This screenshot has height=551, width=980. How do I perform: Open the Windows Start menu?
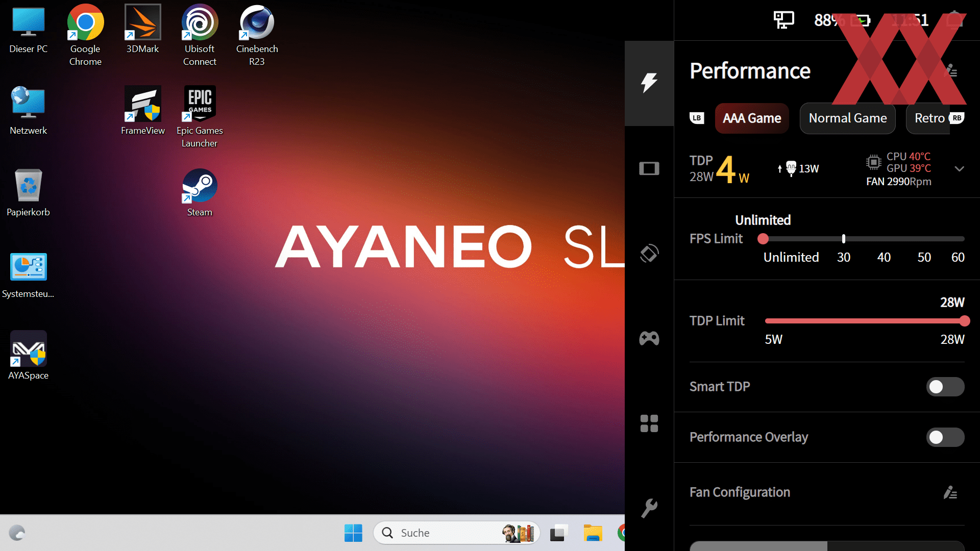(353, 533)
